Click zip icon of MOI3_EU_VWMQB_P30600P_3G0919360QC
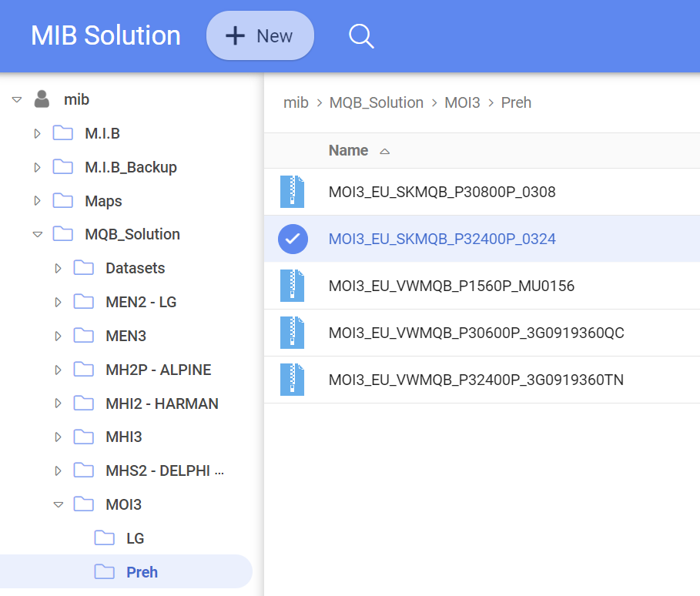The image size is (700, 596). (293, 333)
